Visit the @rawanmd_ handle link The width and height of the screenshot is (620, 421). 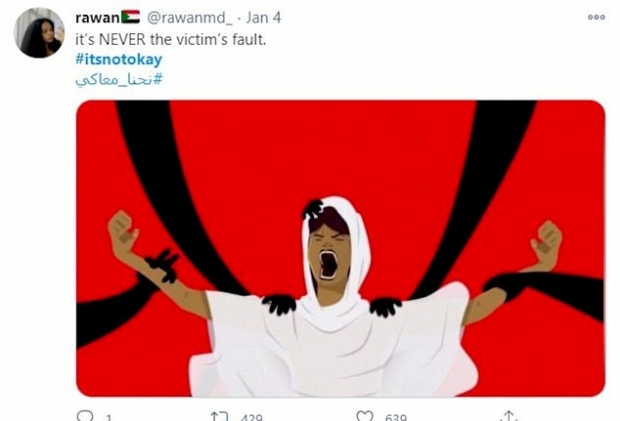(x=190, y=18)
